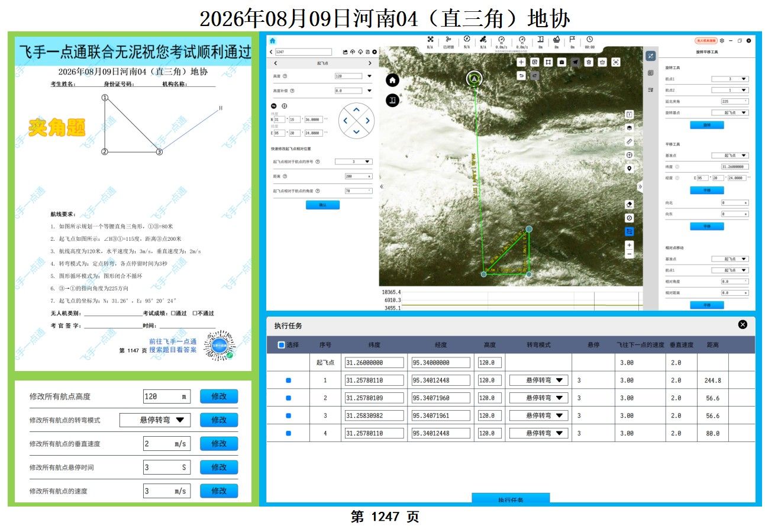Click the 确认 button under takeoff position
Image resolution: width=765 pixels, height=532 pixels.
tap(322, 205)
